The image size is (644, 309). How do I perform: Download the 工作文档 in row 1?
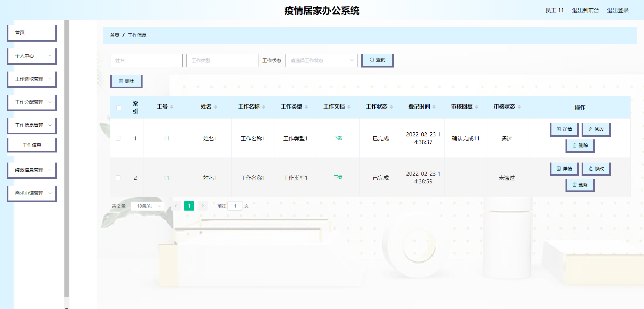click(338, 138)
